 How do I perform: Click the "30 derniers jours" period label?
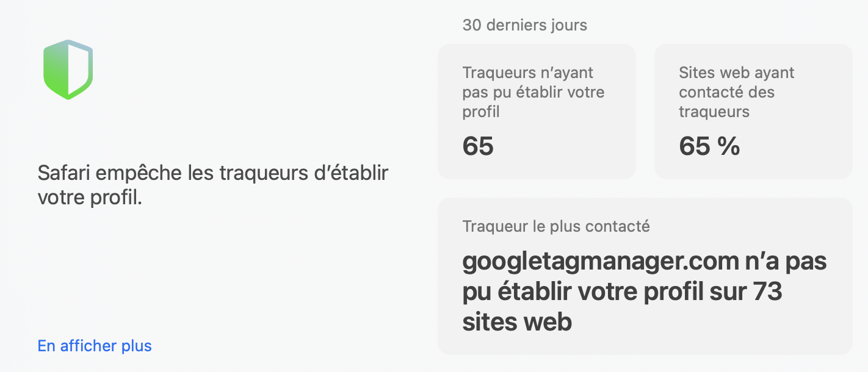(x=524, y=25)
